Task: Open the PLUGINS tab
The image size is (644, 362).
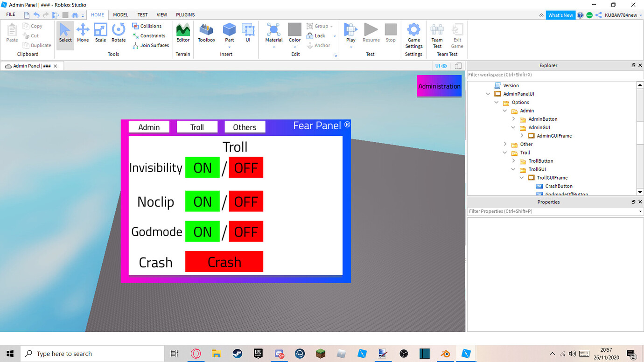Action: point(186,15)
